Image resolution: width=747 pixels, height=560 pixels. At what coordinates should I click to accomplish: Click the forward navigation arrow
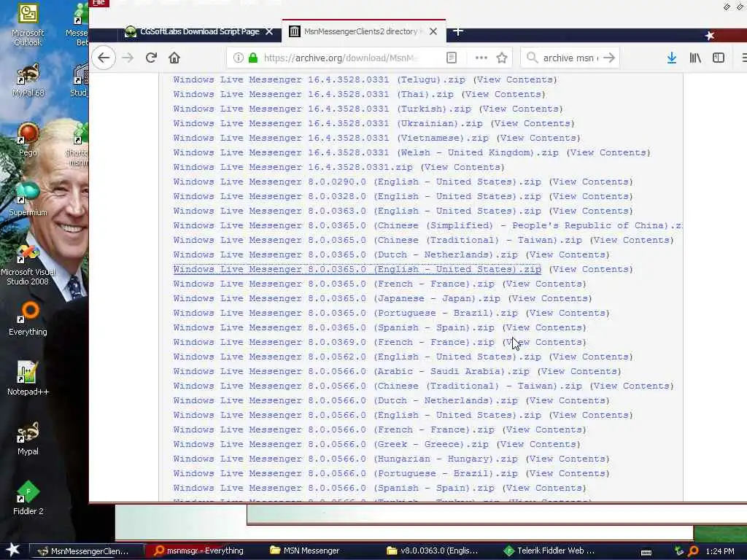[x=128, y=58]
